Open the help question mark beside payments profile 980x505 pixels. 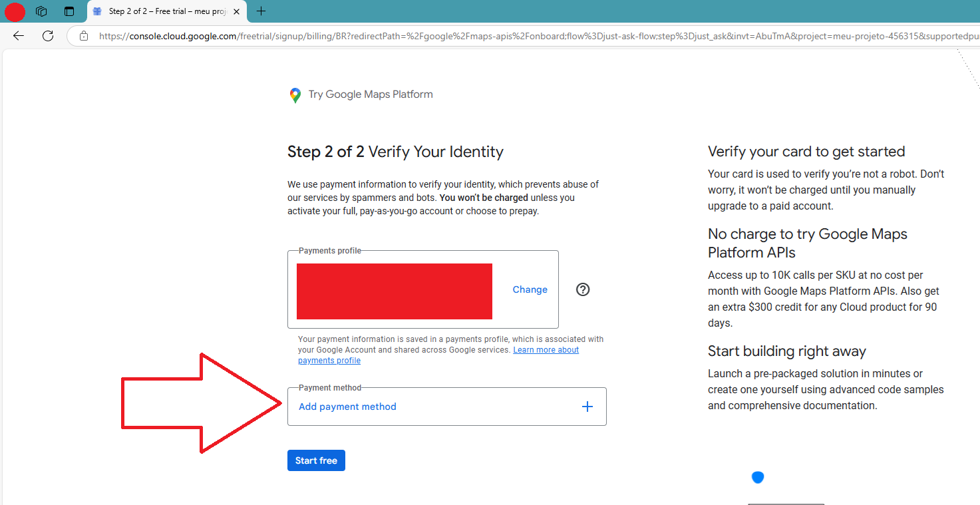583,289
